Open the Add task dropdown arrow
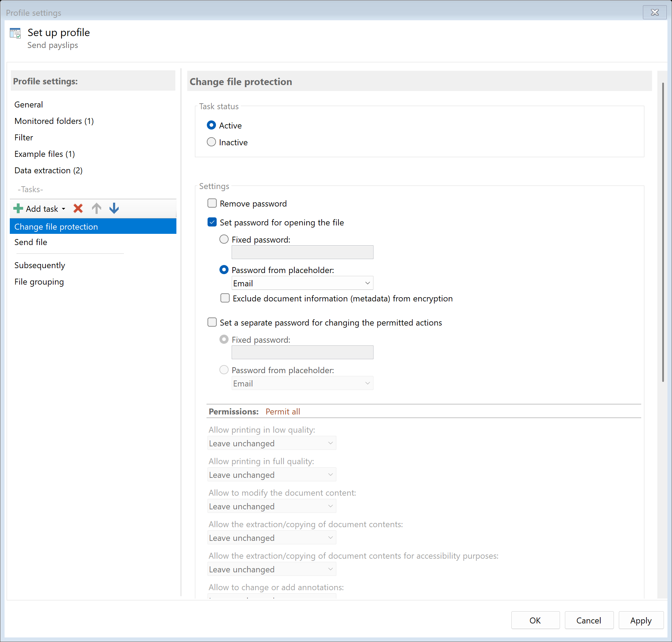This screenshot has height=642, width=672. tap(64, 208)
